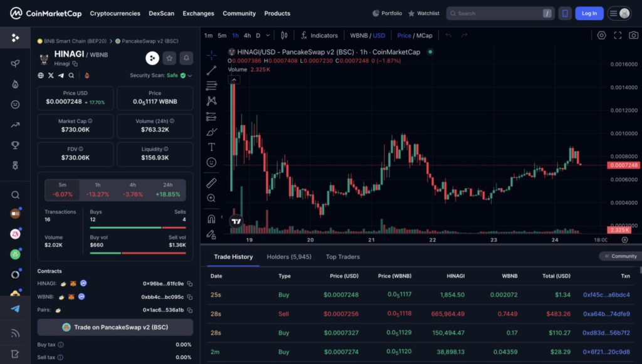642x364 pixels.
Task: Click Trade on PancakeSwap v2 button
Action: pyautogui.click(x=115, y=327)
